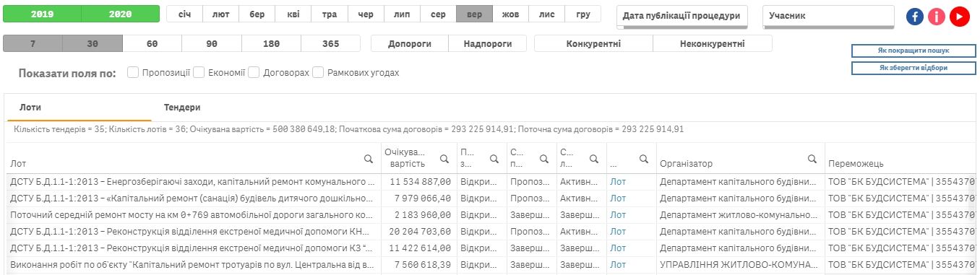Open Лот link for ремонт мосту row
Screen dimensions: 980x275
[x=618, y=214]
